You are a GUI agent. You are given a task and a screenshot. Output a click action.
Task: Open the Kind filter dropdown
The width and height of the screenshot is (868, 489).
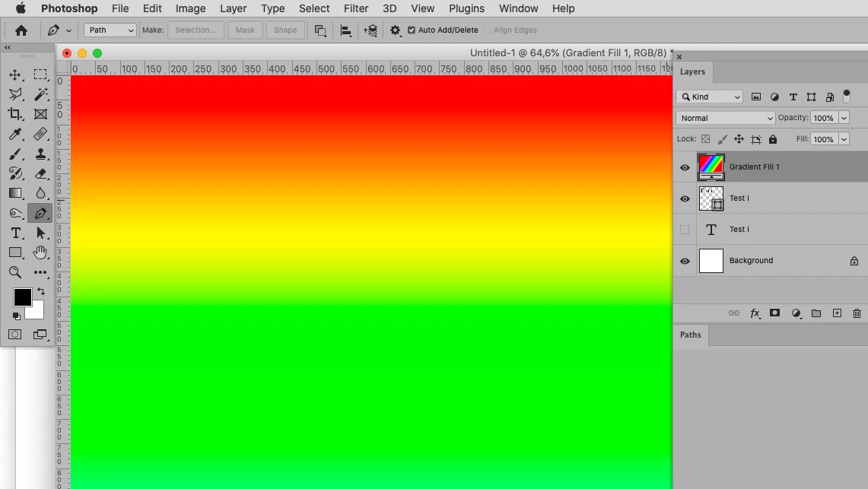click(709, 97)
